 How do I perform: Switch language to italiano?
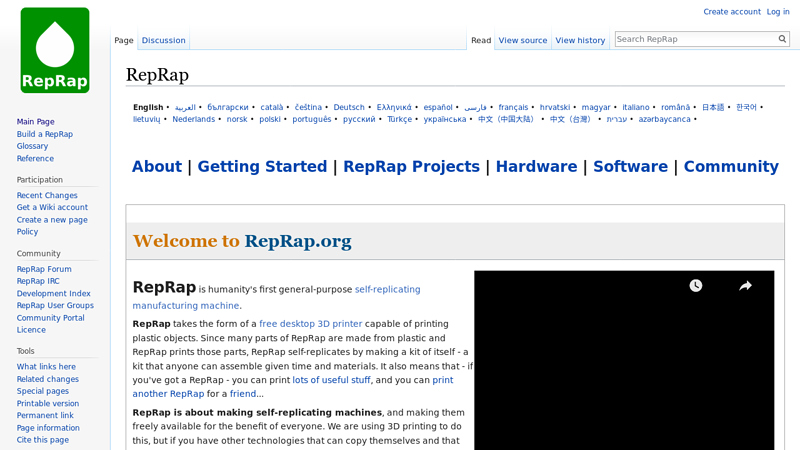[636, 107]
